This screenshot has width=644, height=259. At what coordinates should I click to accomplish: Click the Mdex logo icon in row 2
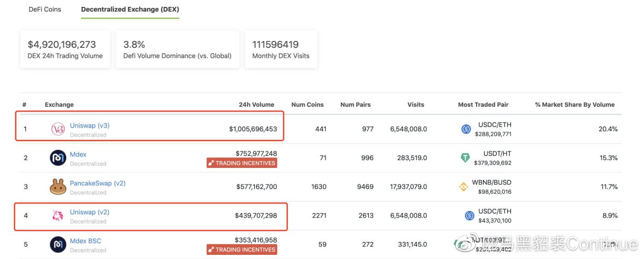coord(58,158)
